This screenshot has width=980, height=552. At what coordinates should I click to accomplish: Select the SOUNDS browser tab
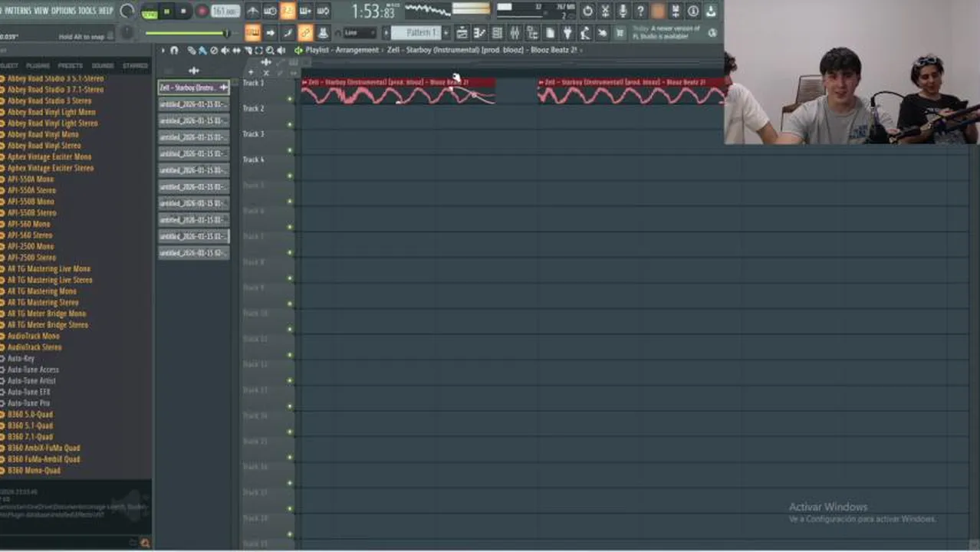102,66
